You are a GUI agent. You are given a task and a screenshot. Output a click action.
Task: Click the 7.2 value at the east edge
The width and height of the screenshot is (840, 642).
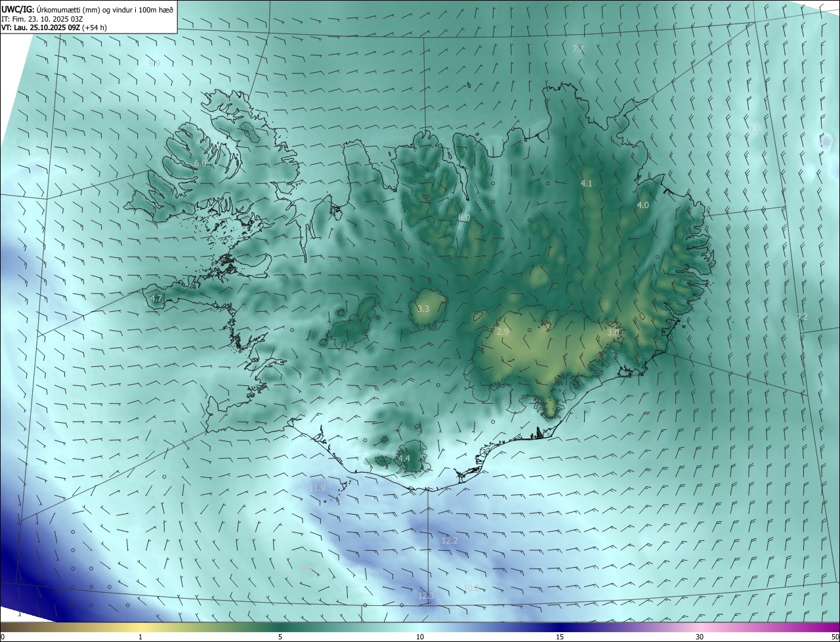click(x=802, y=317)
